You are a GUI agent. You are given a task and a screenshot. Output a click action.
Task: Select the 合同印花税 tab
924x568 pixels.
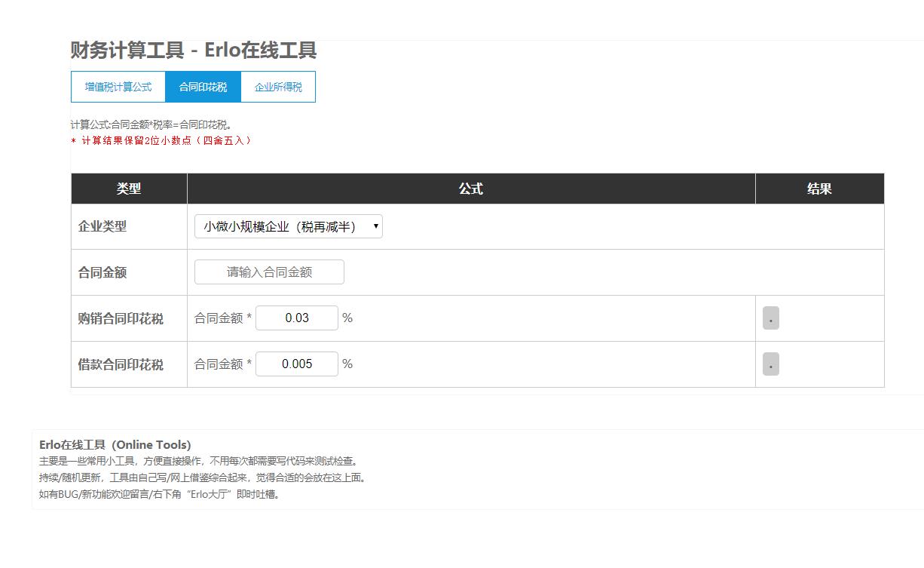point(203,87)
